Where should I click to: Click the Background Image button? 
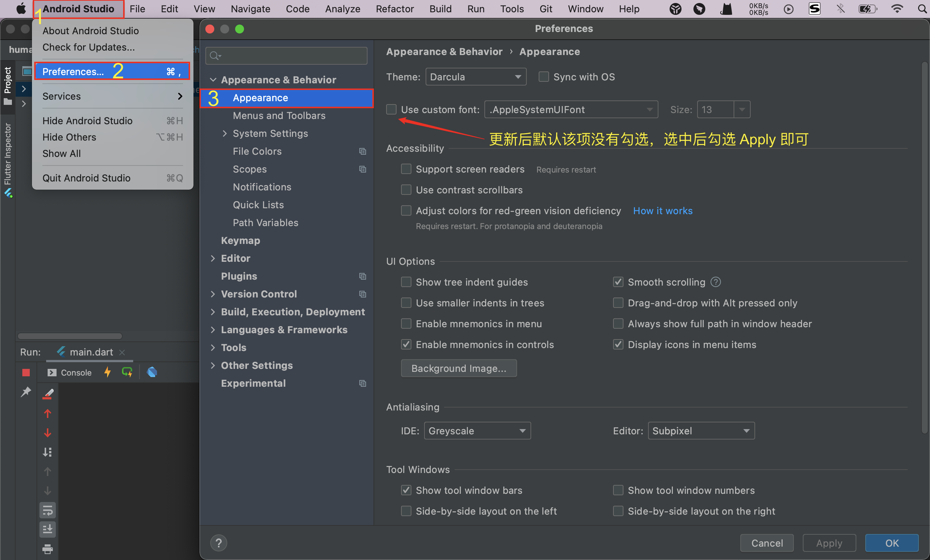(x=459, y=368)
